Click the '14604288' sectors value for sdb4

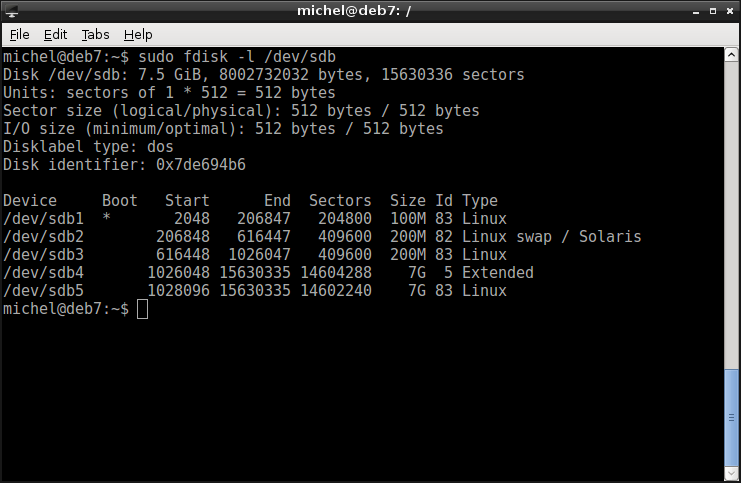pyautogui.click(x=336, y=272)
